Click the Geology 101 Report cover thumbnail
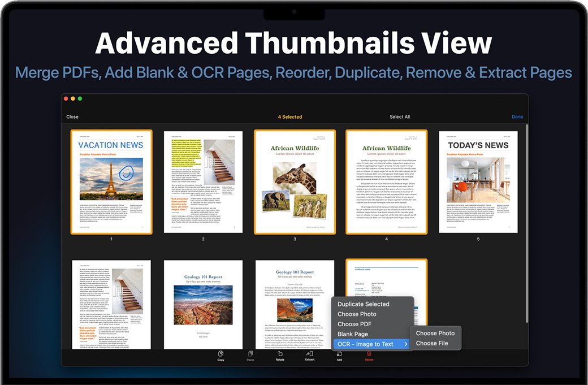The width and height of the screenshot is (588, 385). tap(203, 305)
